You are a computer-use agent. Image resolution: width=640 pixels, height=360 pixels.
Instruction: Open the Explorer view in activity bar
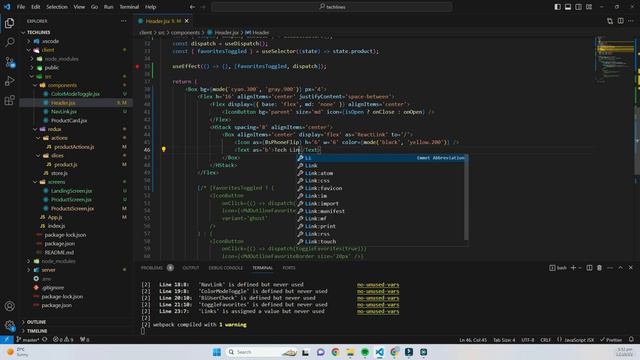tap(9, 23)
